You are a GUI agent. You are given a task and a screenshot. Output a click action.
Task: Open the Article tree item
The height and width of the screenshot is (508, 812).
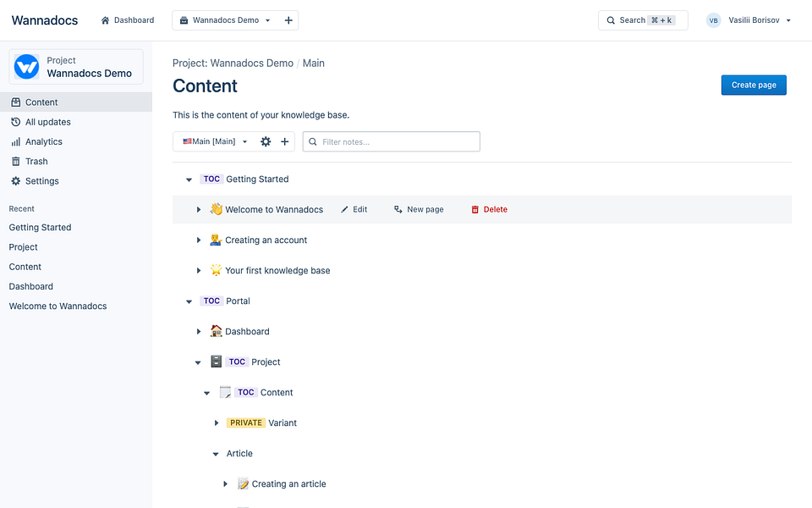coord(239,454)
